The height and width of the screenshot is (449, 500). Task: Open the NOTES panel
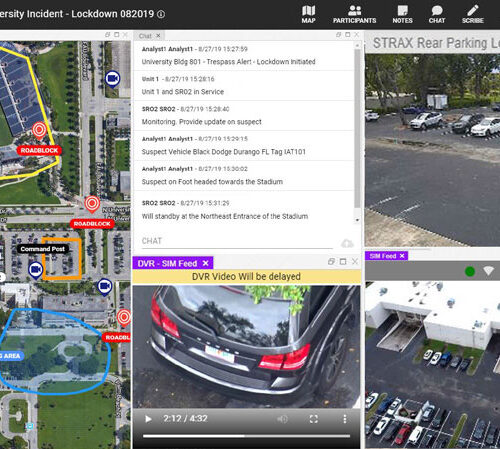click(402, 14)
